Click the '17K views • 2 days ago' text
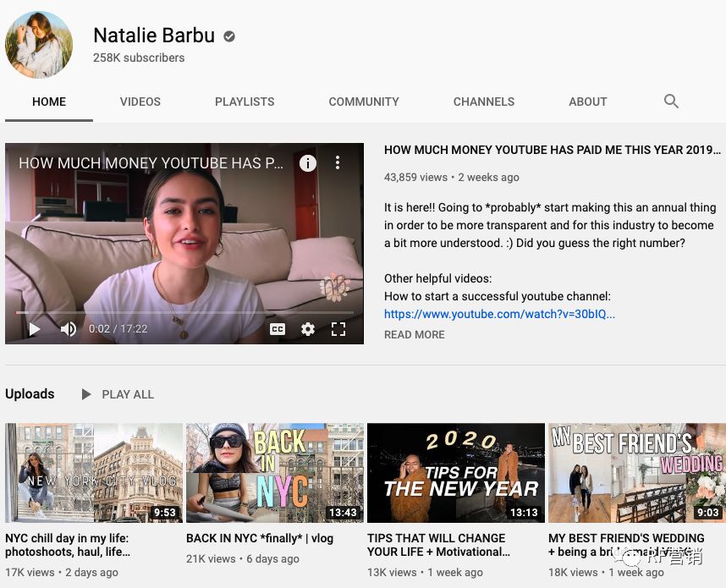726x588 pixels. 62,573
